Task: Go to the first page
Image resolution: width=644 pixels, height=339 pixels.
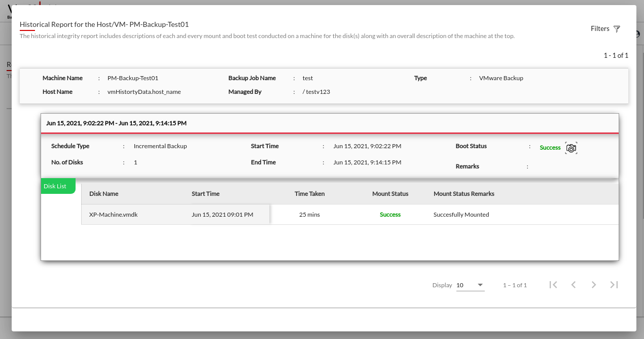Action: coord(553,285)
